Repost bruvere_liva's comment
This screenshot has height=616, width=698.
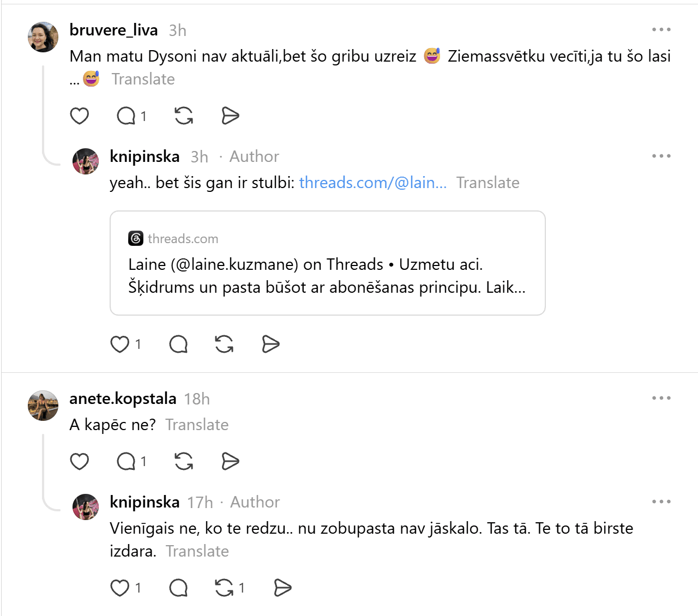(x=184, y=116)
